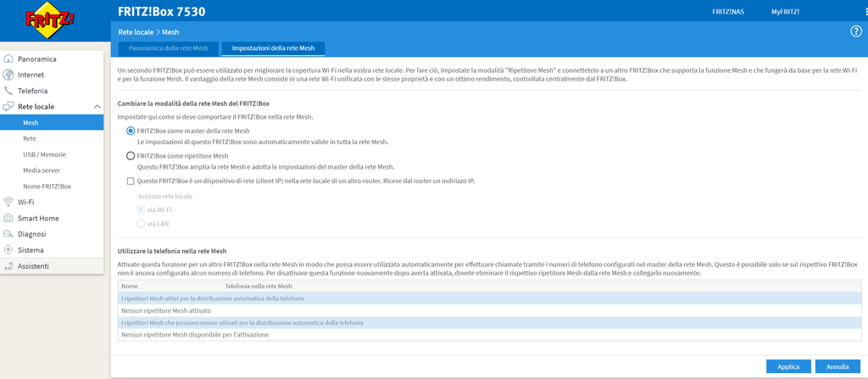
Task: Click the Wi-Fi signal icon
Action: pos(8,203)
